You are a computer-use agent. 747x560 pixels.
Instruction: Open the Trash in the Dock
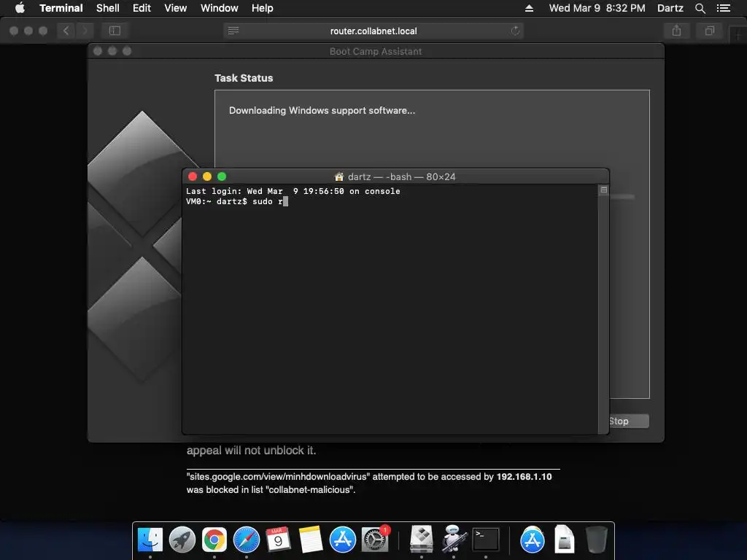[596, 540]
